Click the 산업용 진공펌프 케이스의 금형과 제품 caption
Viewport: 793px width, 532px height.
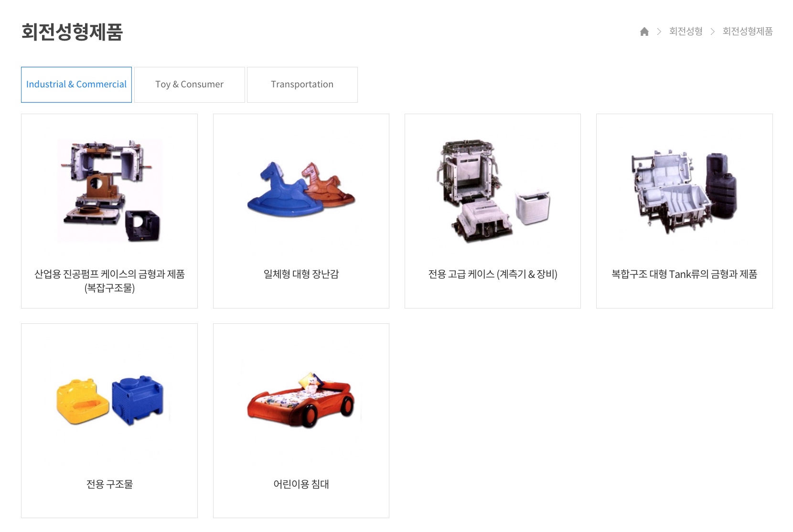pyautogui.click(x=109, y=281)
